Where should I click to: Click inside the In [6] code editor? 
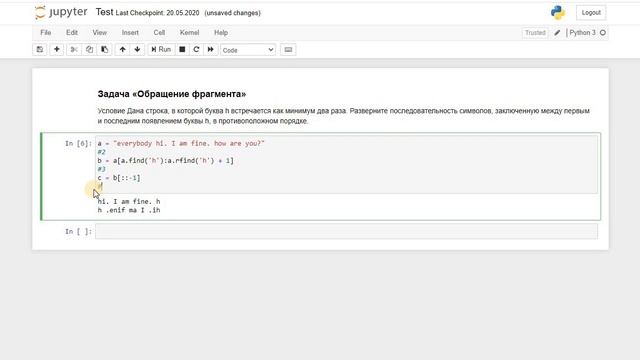click(347, 164)
